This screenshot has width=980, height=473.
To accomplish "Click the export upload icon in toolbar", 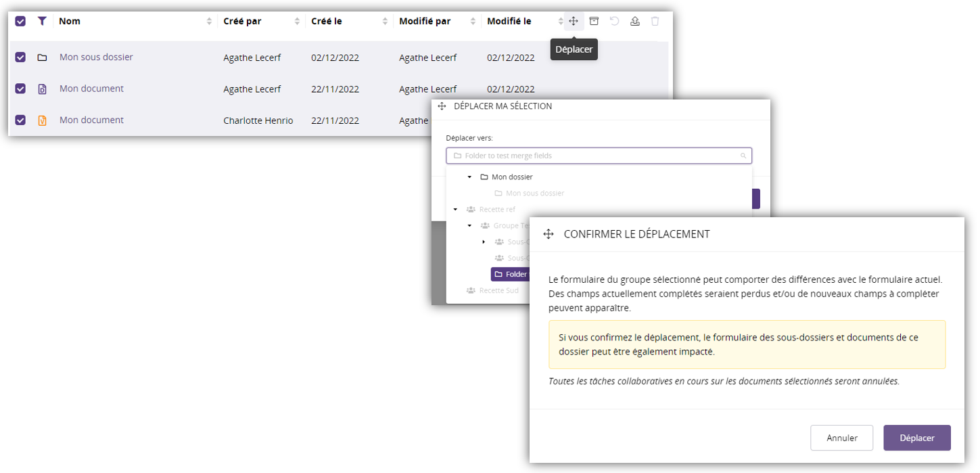I will (634, 21).
